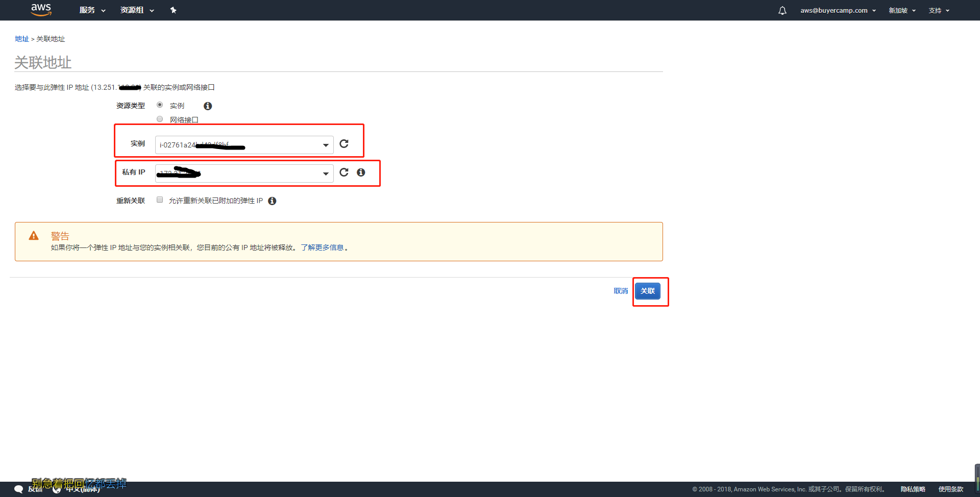Click info icon next to 私有 IP
The image size is (980, 497).
[x=361, y=172]
